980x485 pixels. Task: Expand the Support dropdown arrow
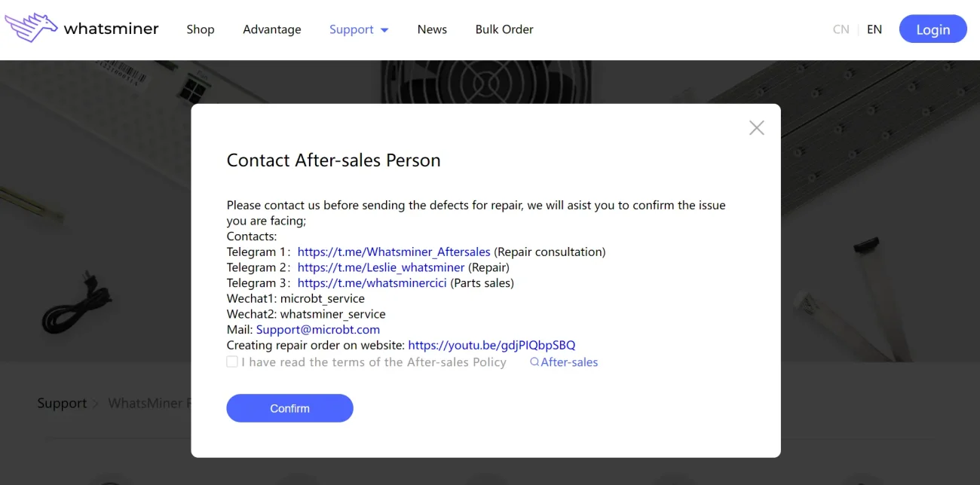click(x=384, y=30)
